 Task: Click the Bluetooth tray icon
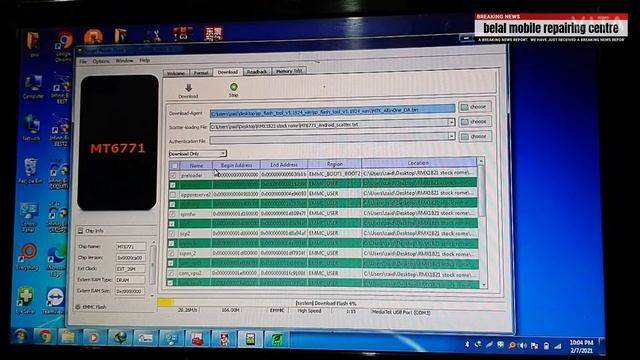(467, 344)
